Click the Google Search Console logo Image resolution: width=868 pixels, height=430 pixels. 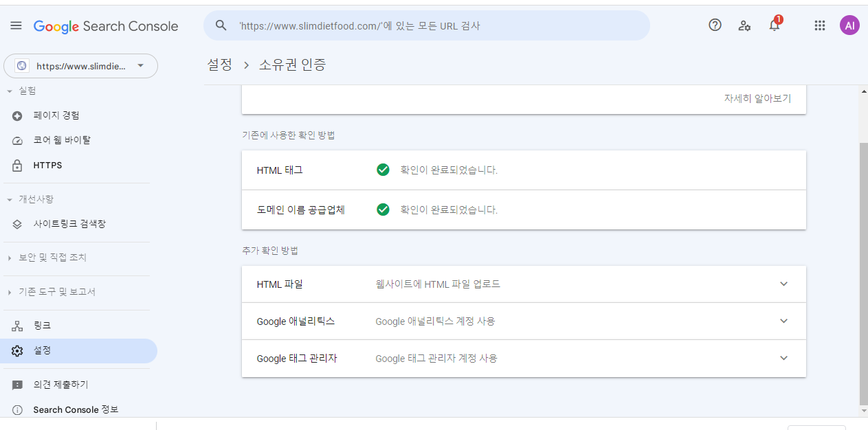[x=106, y=26]
